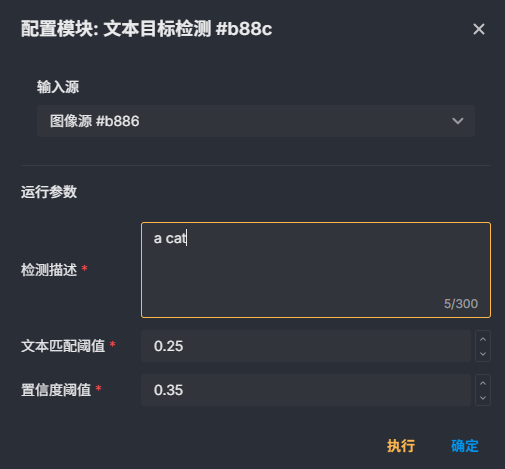The image size is (505, 469).
Task: Close the 配置模块 dialog with the X icon
Action: tap(479, 29)
